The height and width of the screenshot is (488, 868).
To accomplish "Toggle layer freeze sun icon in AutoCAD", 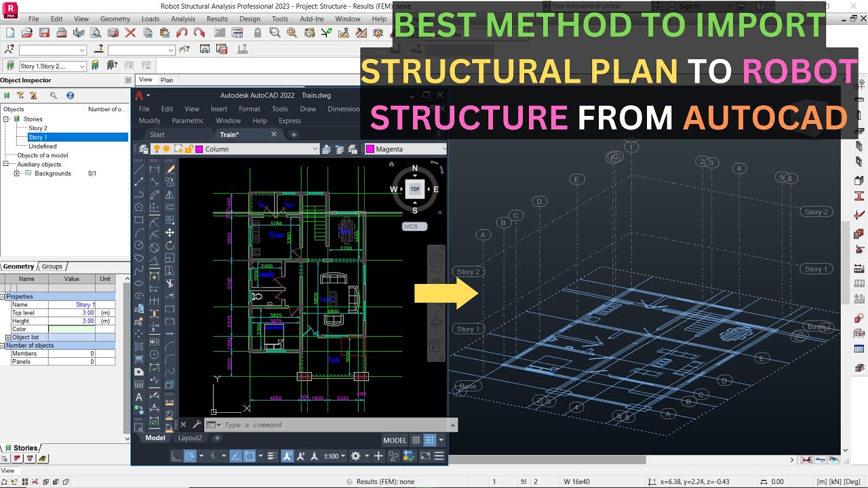I will coord(166,149).
